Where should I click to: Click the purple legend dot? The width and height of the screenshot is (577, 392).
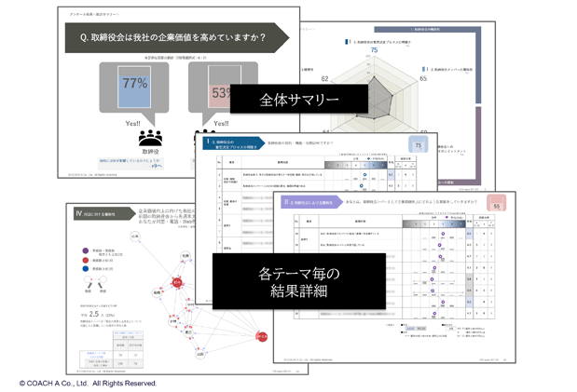pyautogui.click(x=87, y=250)
